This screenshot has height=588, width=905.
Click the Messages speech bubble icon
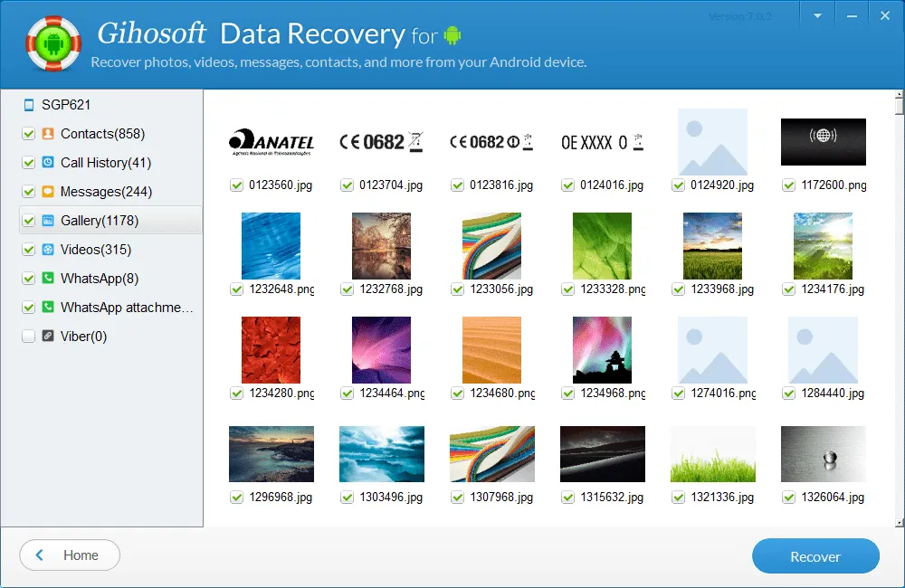click(x=48, y=192)
